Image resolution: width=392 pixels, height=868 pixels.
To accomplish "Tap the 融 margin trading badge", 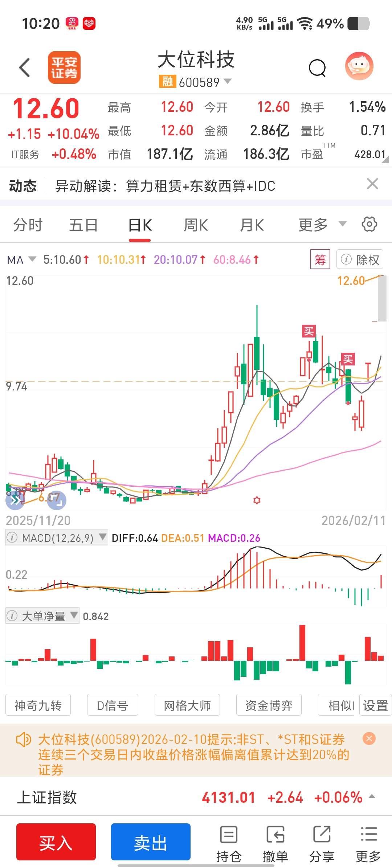I will [167, 82].
